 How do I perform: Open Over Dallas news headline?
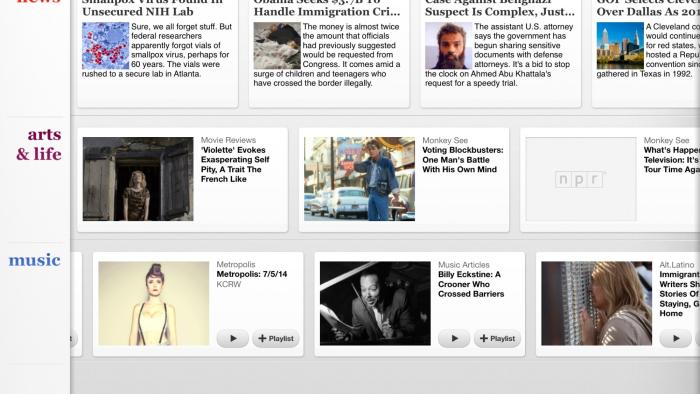(x=648, y=8)
